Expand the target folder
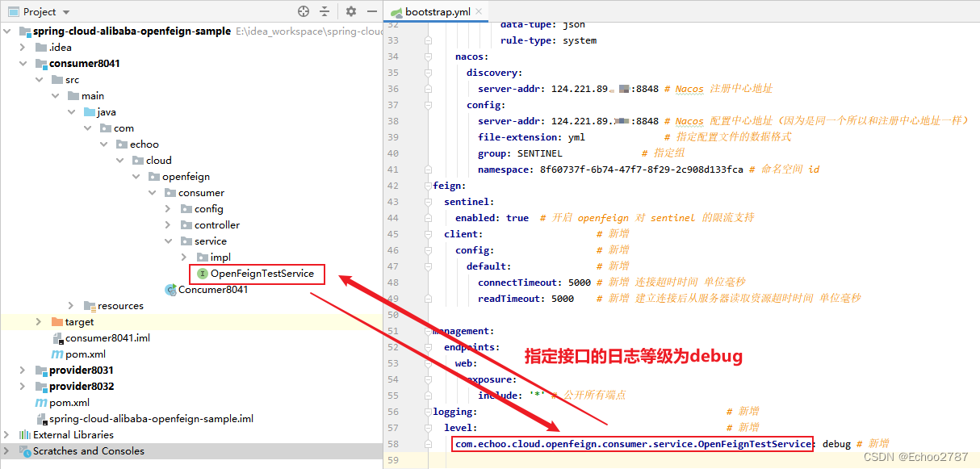 point(40,322)
